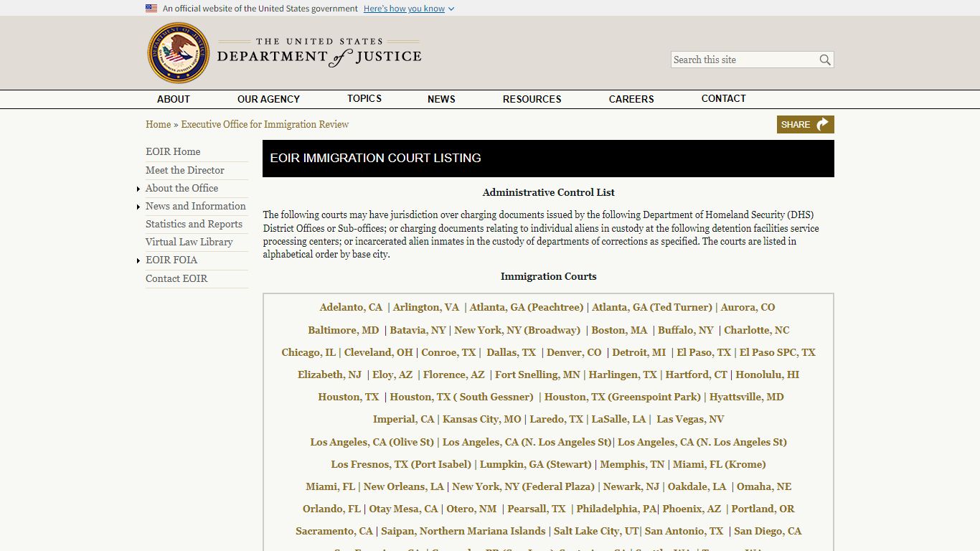
Task: Click the search magnifier icon
Action: point(825,60)
